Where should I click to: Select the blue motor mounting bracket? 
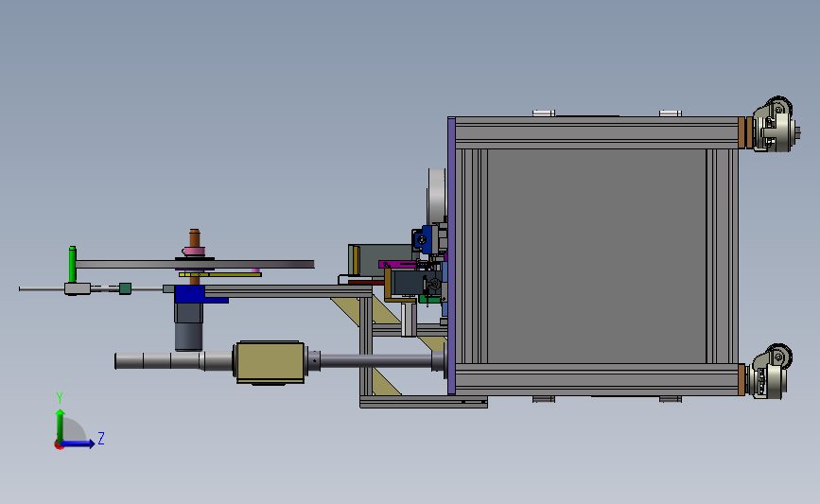(190, 294)
